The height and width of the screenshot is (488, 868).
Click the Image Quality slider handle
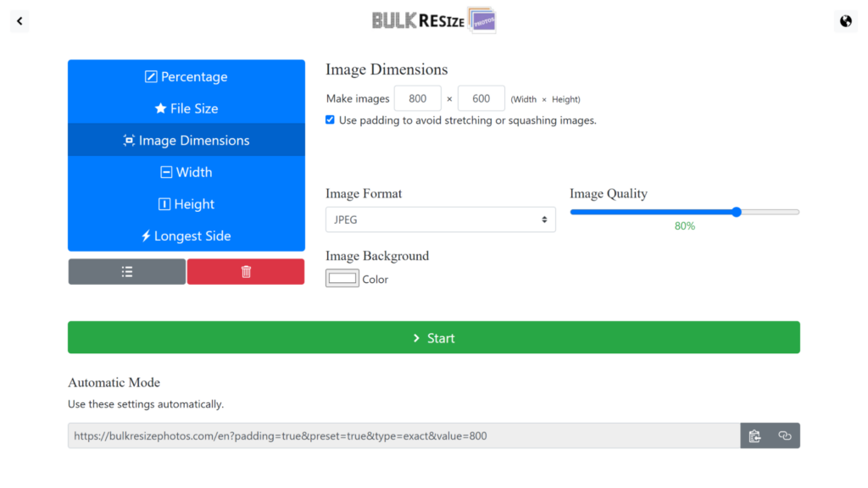coord(737,212)
